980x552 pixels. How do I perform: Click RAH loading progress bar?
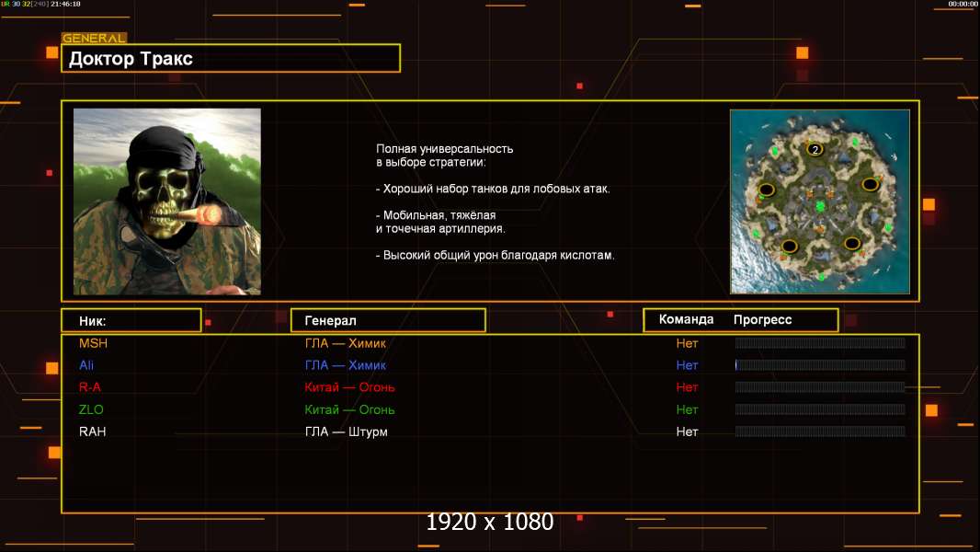pyautogui.click(x=820, y=431)
